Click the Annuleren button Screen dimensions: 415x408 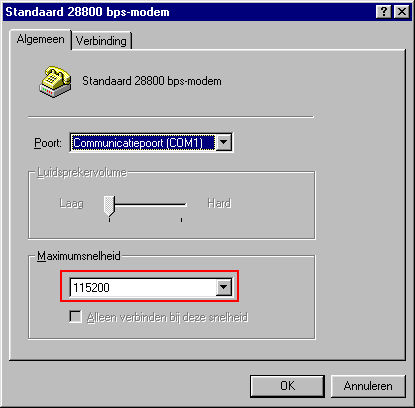tap(368, 386)
